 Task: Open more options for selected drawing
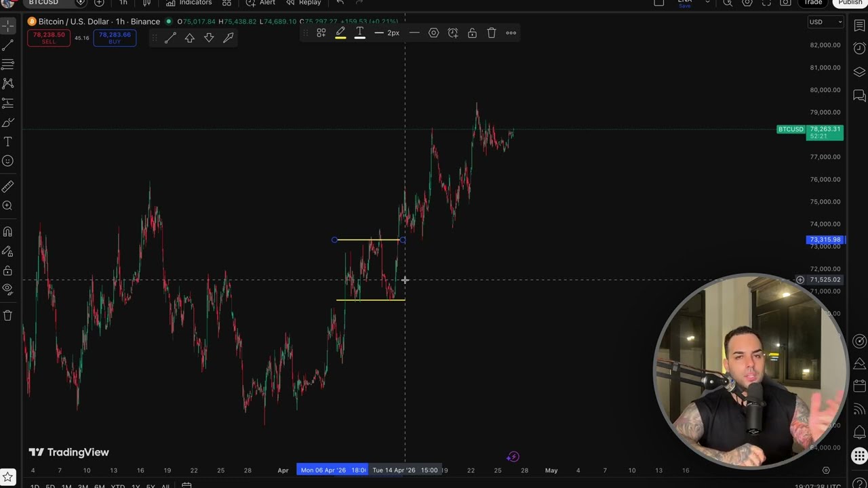pos(511,33)
